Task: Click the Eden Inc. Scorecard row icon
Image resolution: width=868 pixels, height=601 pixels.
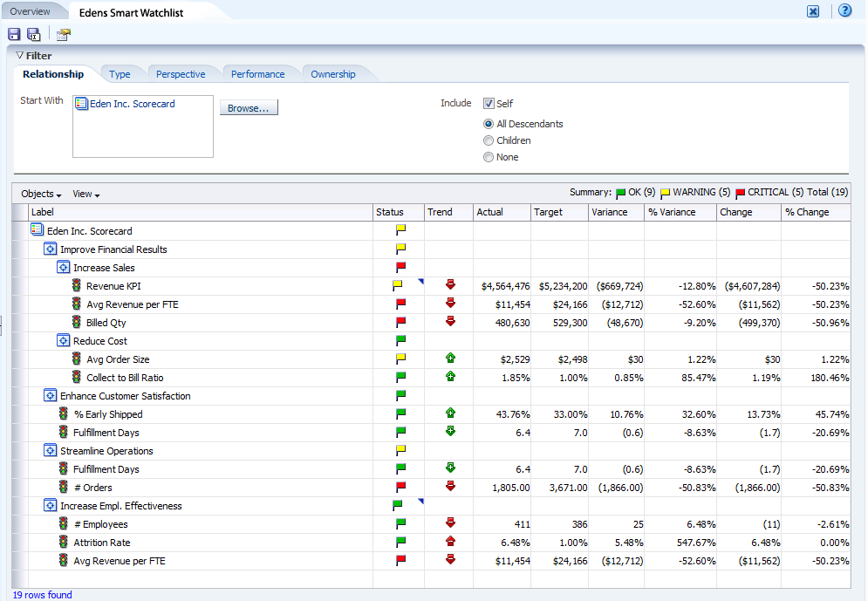Action: [x=37, y=230]
